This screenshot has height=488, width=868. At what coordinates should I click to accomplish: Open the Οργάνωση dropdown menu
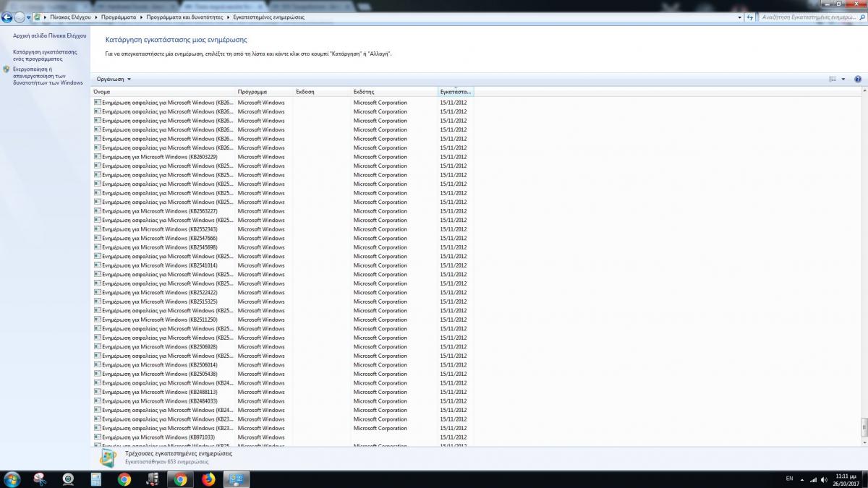114,79
